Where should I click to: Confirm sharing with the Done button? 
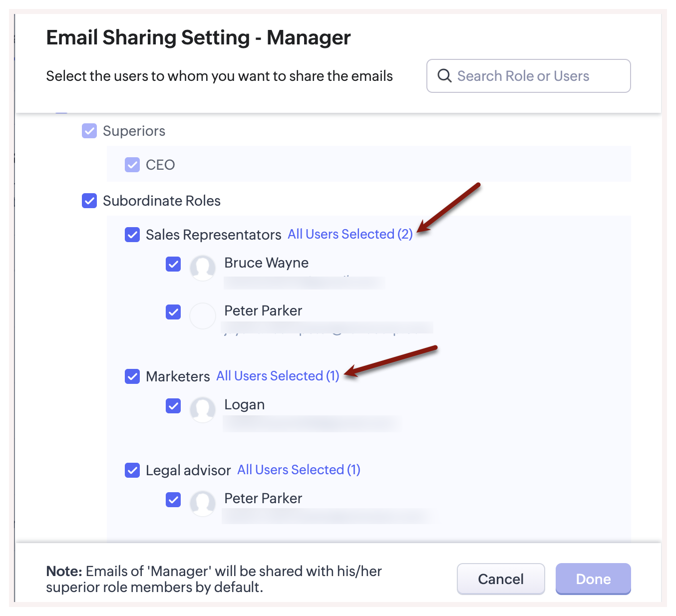593,579
